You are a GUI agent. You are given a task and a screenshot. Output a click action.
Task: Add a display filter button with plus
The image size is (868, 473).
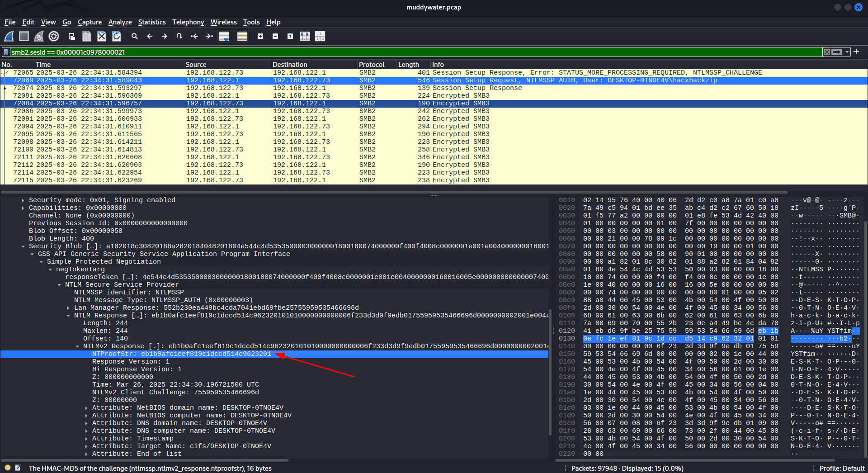(856, 52)
